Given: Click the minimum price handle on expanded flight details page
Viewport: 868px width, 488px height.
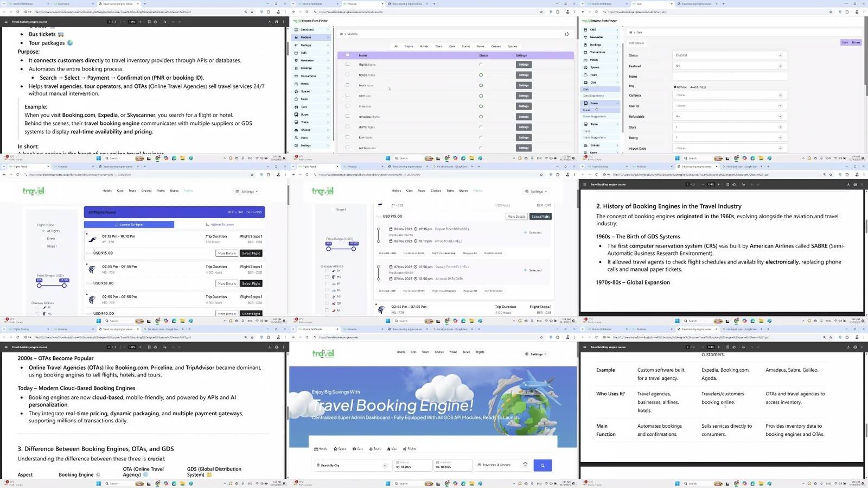Looking at the screenshot, I should click(329, 249).
